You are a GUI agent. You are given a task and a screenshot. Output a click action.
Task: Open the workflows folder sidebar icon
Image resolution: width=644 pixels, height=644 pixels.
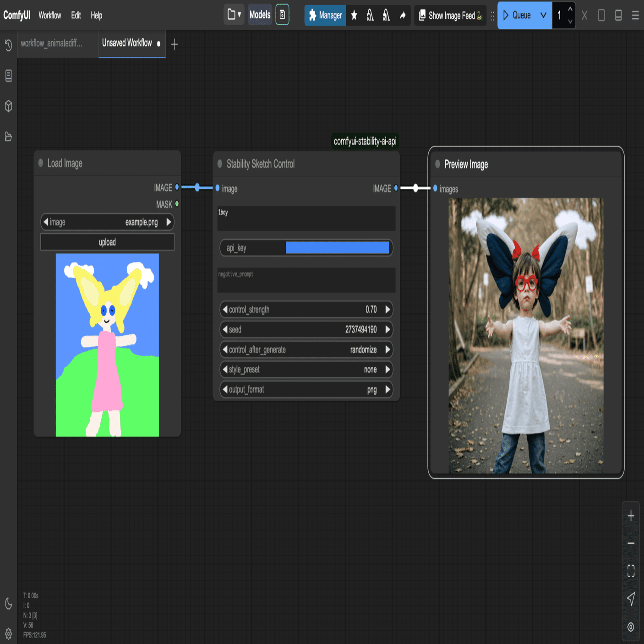click(8, 136)
